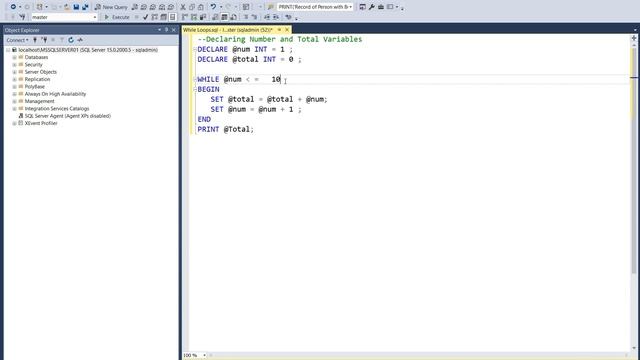Select the Management tree item
Image resolution: width=640 pixels, height=360 pixels.
[x=39, y=101]
